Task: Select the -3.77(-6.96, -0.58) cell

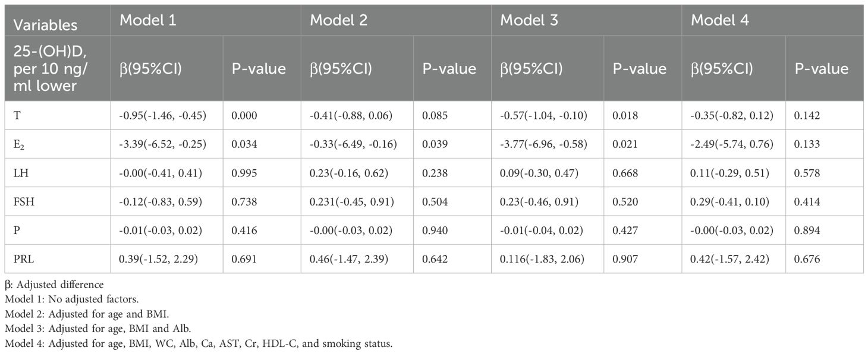Action: (543, 143)
